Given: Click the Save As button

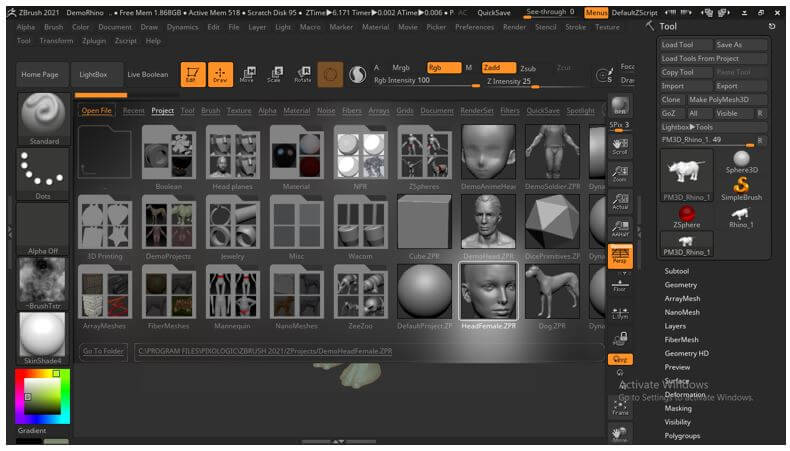Looking at the screenshot, I should (741, 45).
